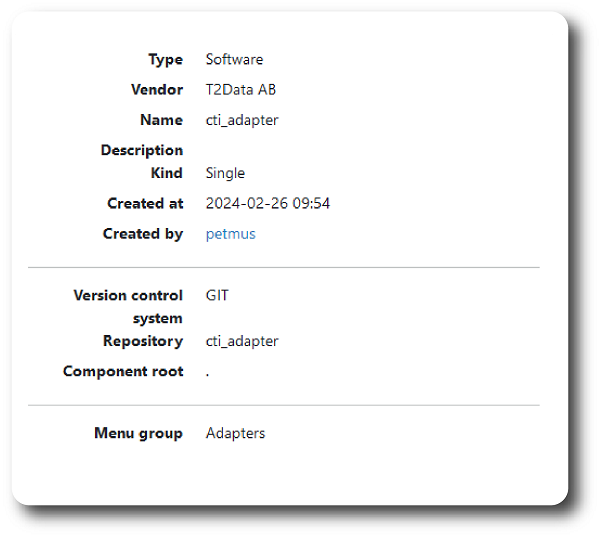The image size is (600, 537).
Task: Click the Menu group label
Action: coord(138,434)
